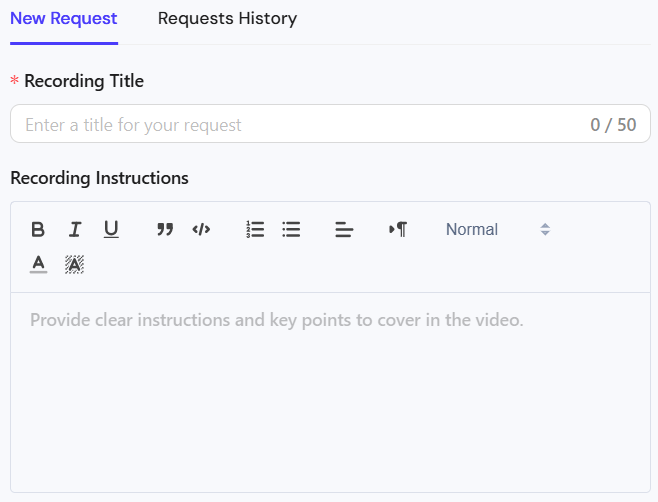The height and width of the screenshot is (502, 658).
Task: Start a numbered list
Action: click(255, 230)
